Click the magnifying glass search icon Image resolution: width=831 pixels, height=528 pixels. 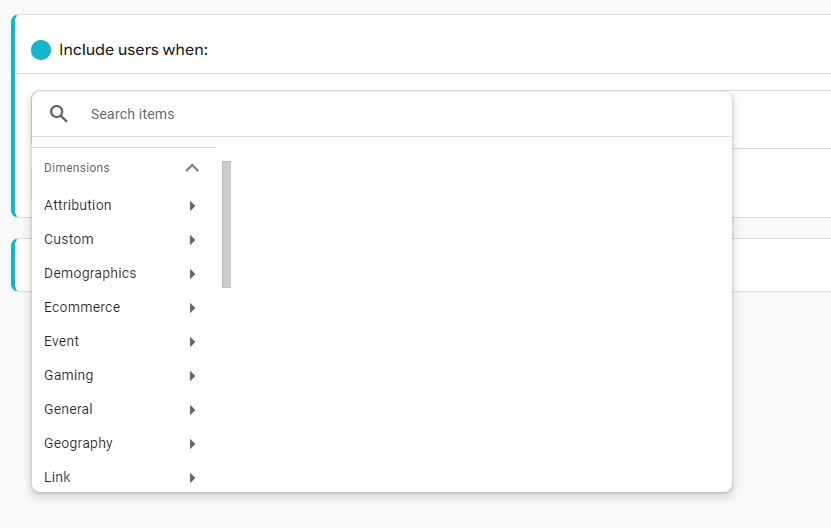point(59,113)
